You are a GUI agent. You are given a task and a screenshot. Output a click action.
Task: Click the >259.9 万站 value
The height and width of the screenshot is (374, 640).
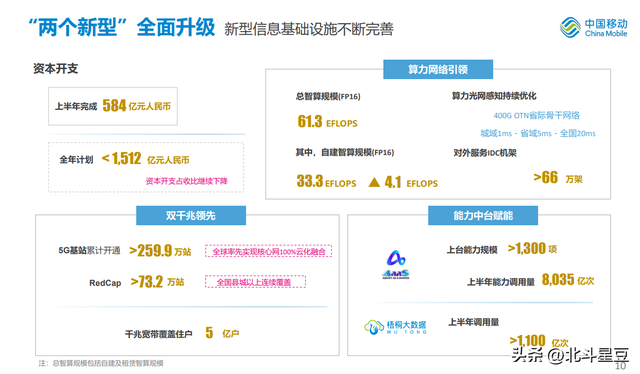point(160,250)
